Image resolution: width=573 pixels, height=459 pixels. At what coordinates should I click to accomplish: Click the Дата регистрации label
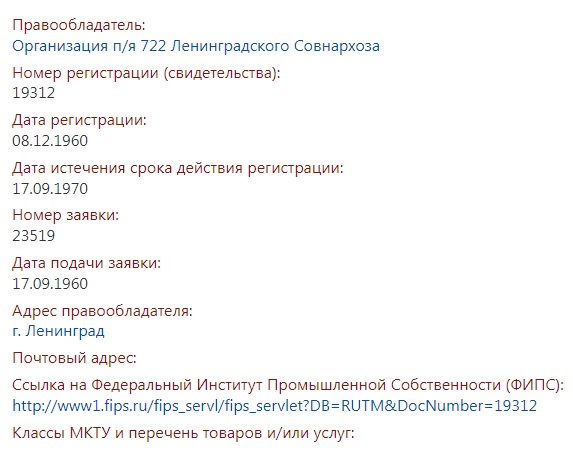[79, 121]
